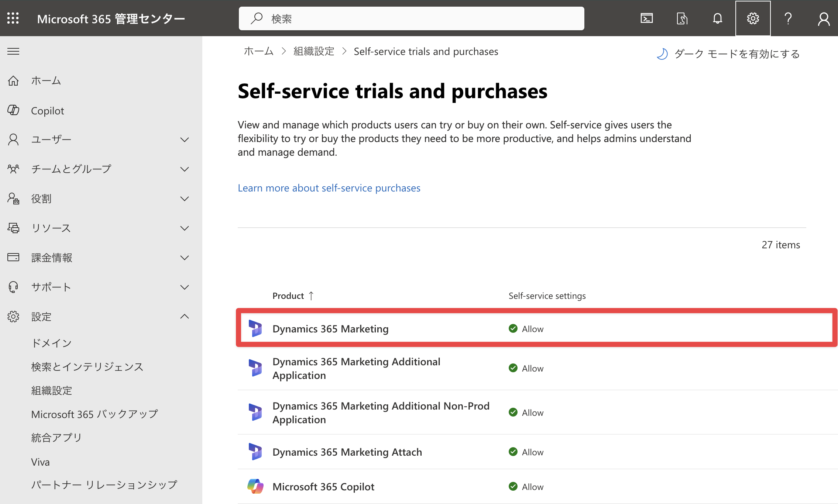Click the リソース resources icon

coord(13,228)
